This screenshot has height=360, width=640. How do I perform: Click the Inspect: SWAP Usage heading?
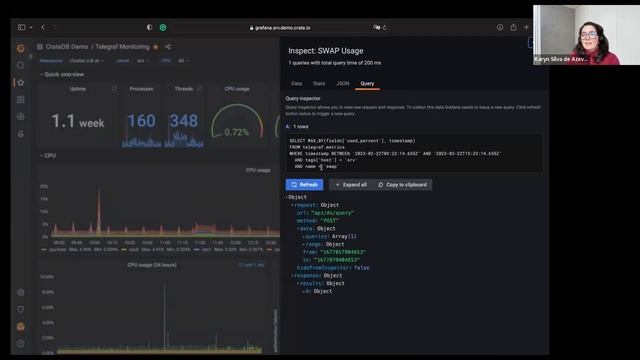pos(326,51)
